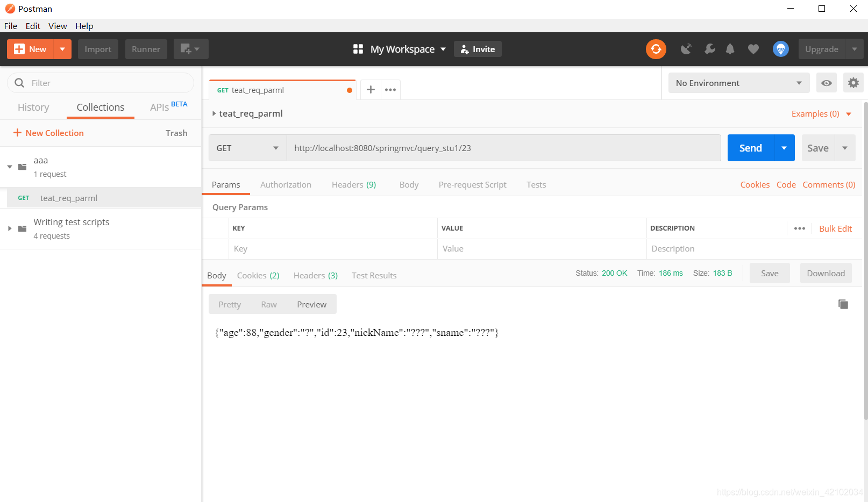Click the response Download button
This screenshot has width=868, height=502.
tap(826, 273)
